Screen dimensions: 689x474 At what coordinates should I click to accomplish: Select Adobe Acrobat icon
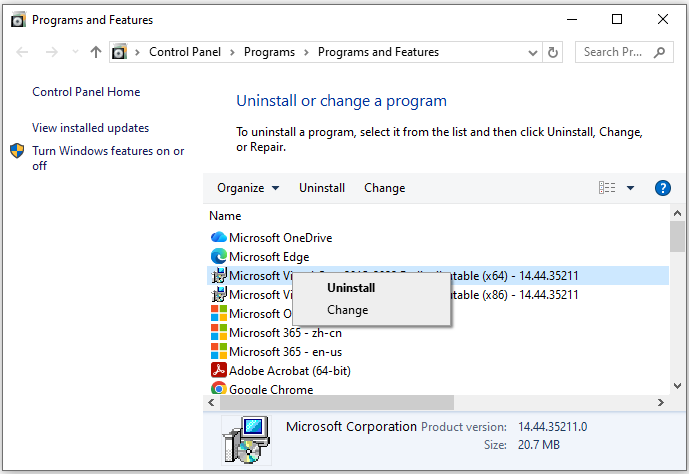click(x=219, y=370)
